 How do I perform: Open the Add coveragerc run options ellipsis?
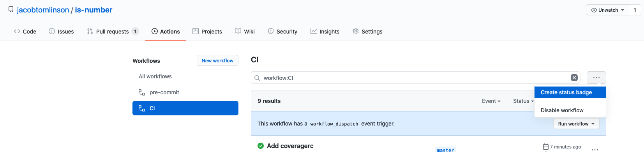pos(595,149)
